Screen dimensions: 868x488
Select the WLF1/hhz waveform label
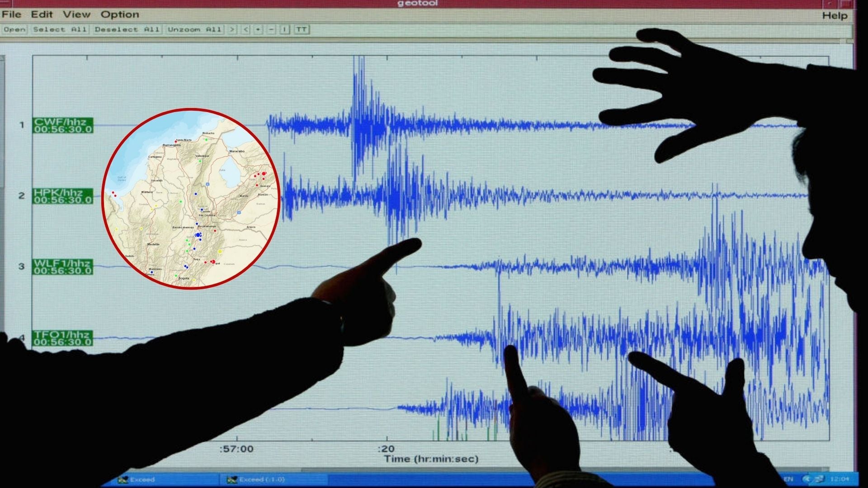(x=63, y=267)
